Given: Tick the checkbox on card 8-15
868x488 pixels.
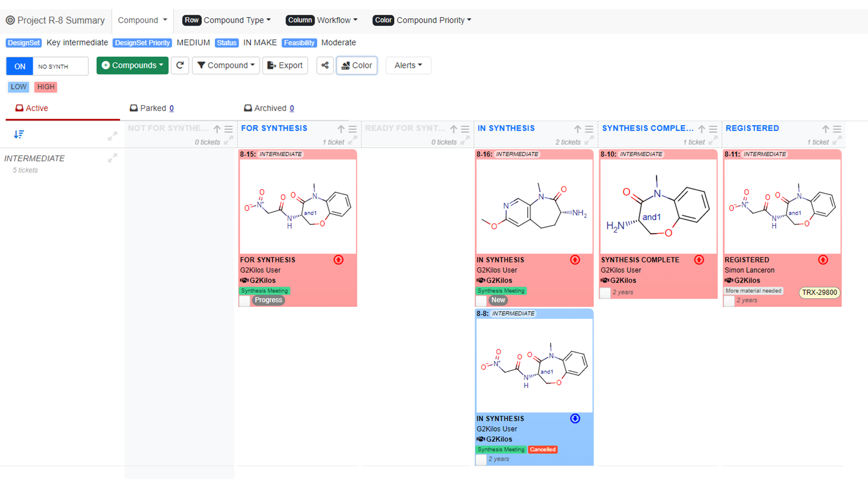Looking at the screenshot, I should (x=245, y=301).
